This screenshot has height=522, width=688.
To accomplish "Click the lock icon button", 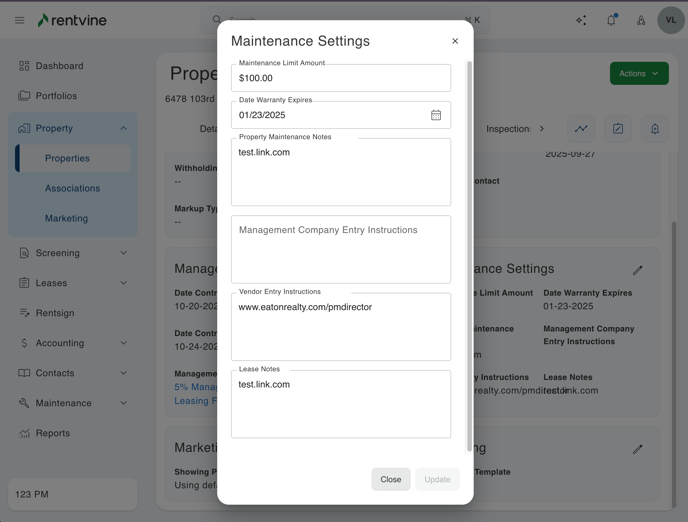I will click(x=655, y=129).
